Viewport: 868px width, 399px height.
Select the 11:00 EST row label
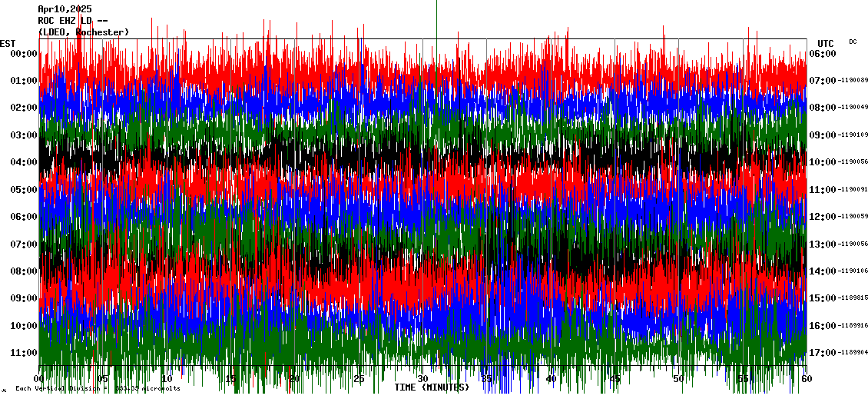click(x=23, y=353)
